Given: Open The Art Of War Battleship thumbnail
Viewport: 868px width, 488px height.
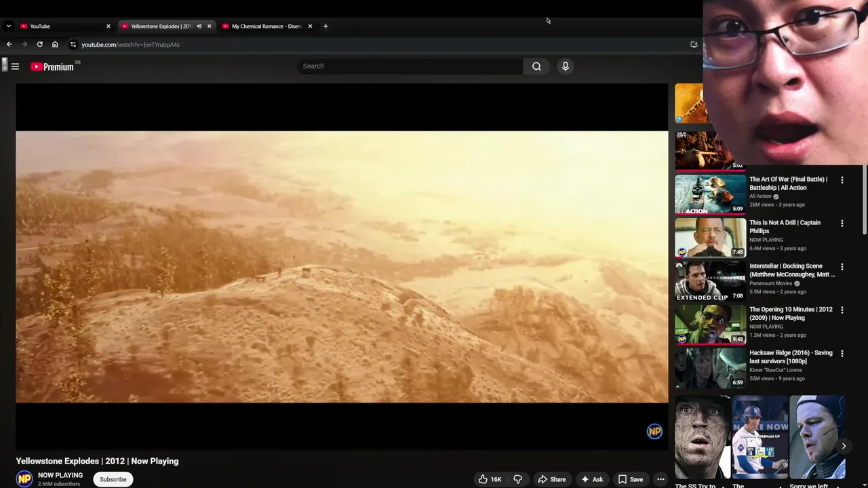Looking at the screenshot, I should pos(710,195).
